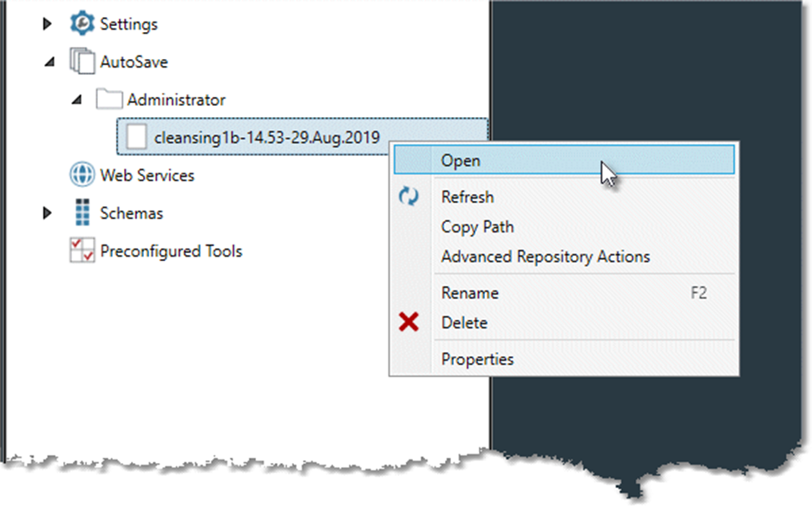
Task: Click the Administrator folder icon
Action: [x=109, y=100]
